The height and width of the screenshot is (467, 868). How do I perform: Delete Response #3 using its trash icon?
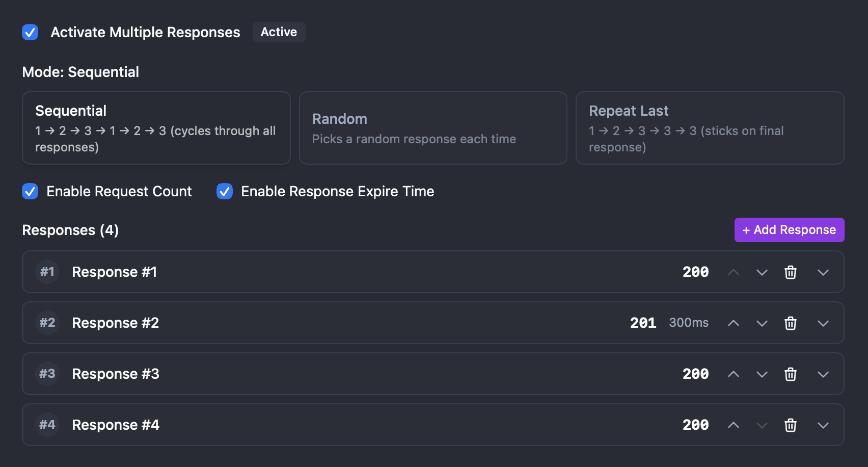pos(791,374)
